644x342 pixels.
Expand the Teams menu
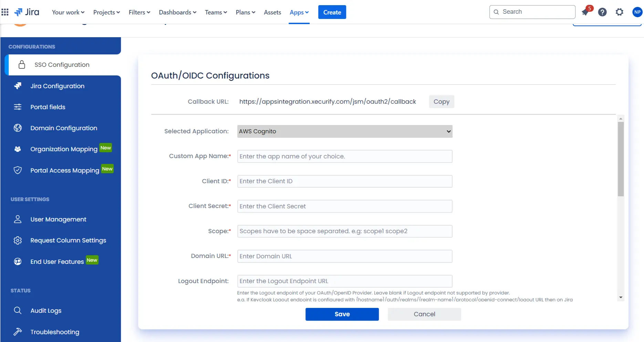point(216,12)
